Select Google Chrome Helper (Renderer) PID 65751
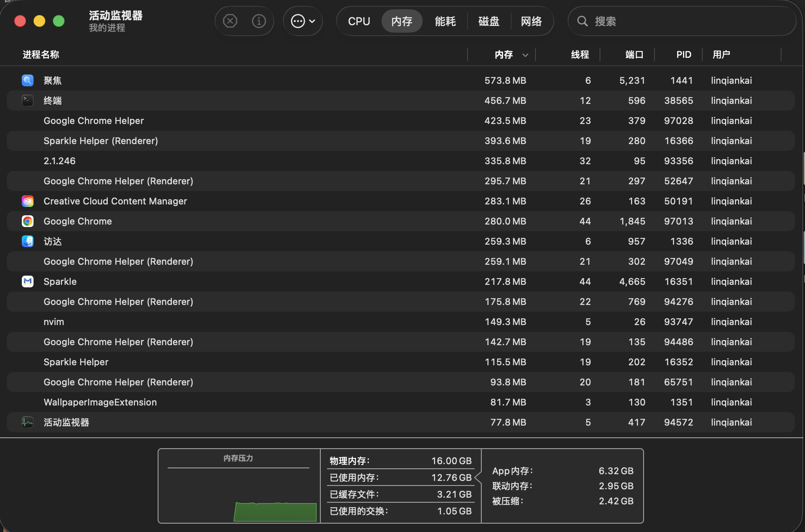 point(400,382)
